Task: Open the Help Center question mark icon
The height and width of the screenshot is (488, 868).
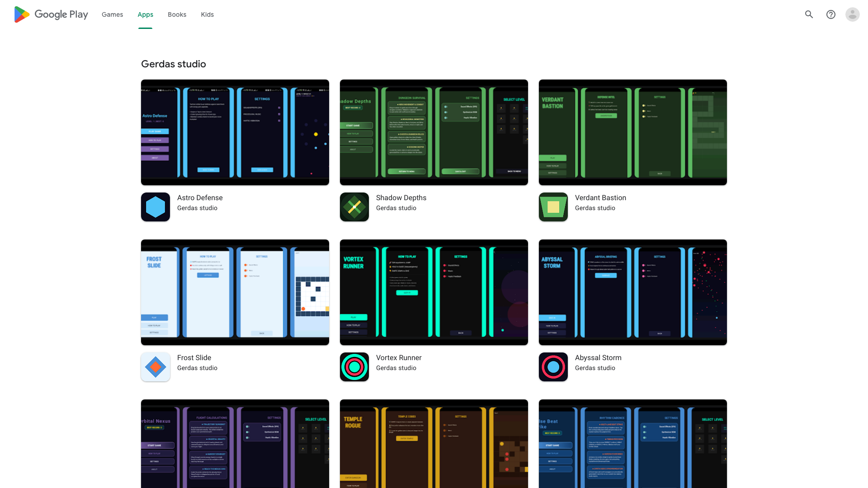Action: tap(831, 14)
